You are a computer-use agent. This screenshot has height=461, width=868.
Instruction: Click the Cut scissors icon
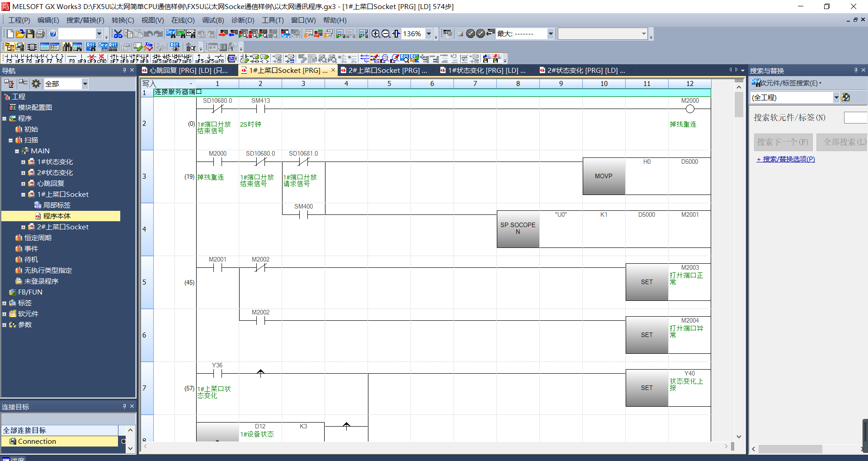[x=118, y=34]
